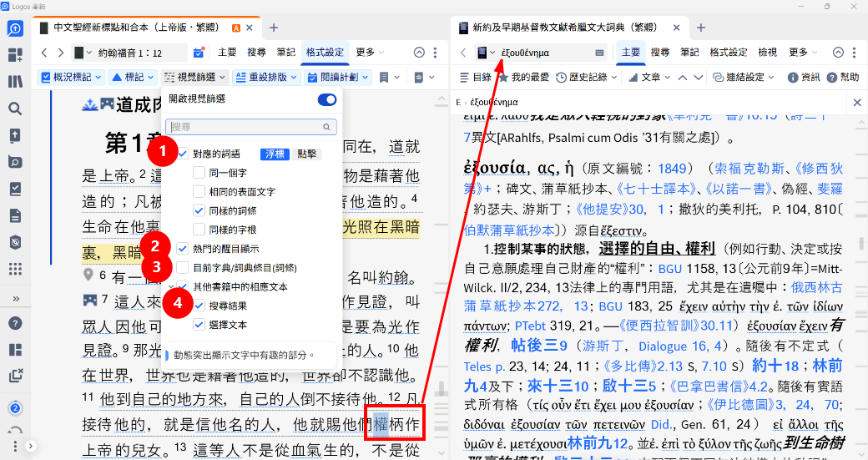Select the 檢視 tab in the lexicon panel
This screenshot has width=868, height=460.
[767, 53]
